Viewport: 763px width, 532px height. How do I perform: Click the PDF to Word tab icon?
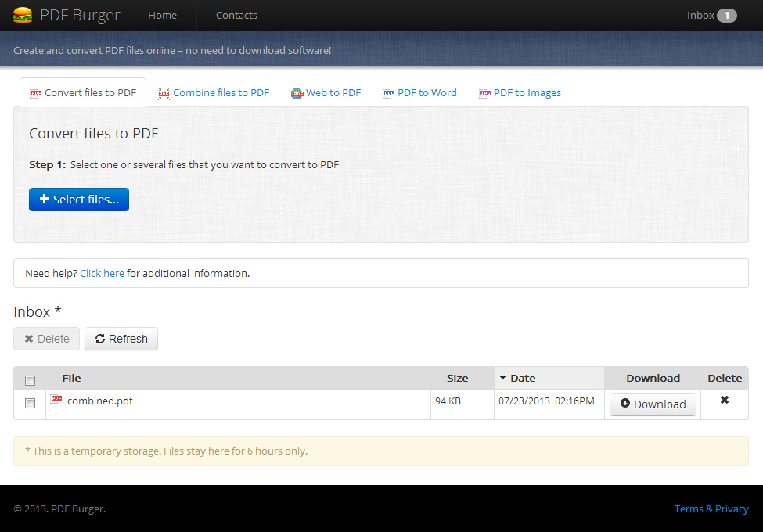[x=388, y=93]
